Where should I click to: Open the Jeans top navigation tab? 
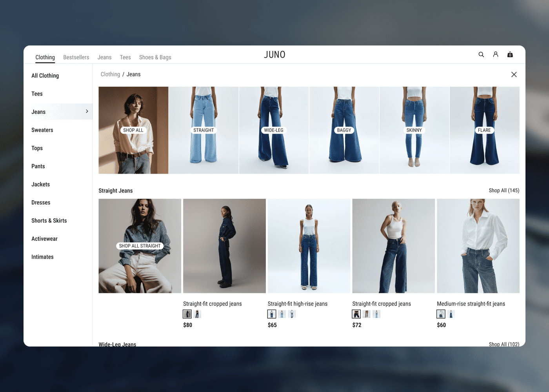[x=104, y=57]
